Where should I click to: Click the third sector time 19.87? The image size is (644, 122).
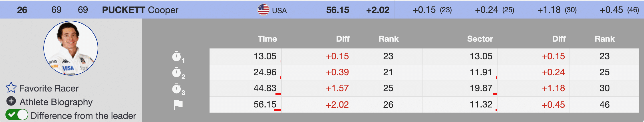(481, 88)
